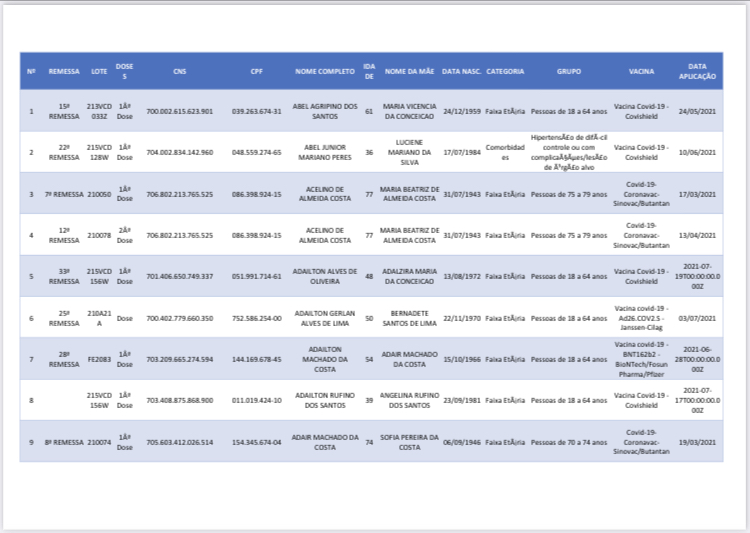Click the CPF column header

pos(256,72)
